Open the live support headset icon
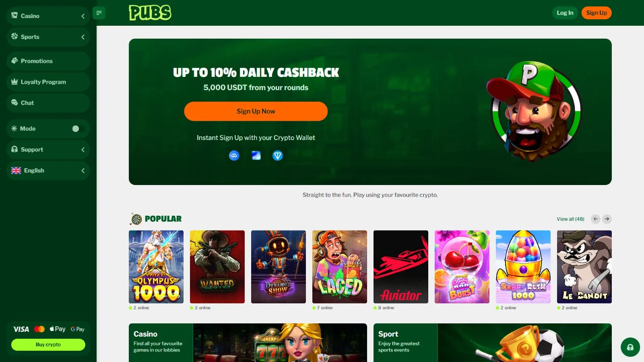644x362 pixels. click(x=630, y=347)
